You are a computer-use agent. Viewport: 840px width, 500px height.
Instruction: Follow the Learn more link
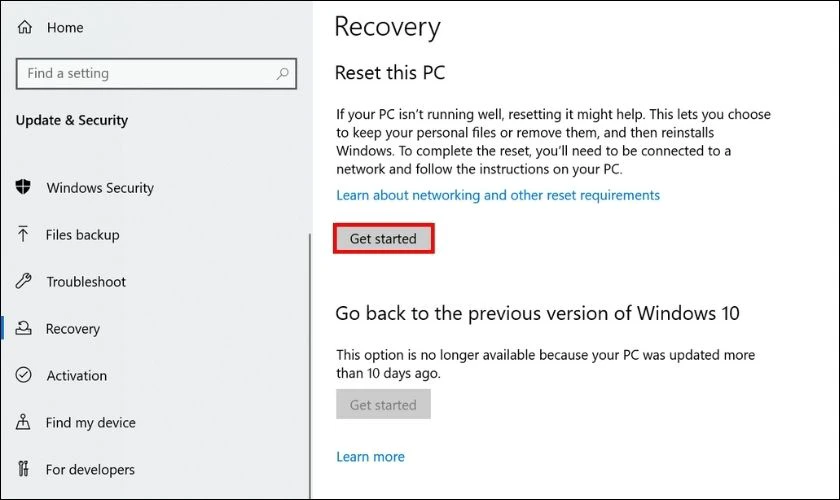370,457
